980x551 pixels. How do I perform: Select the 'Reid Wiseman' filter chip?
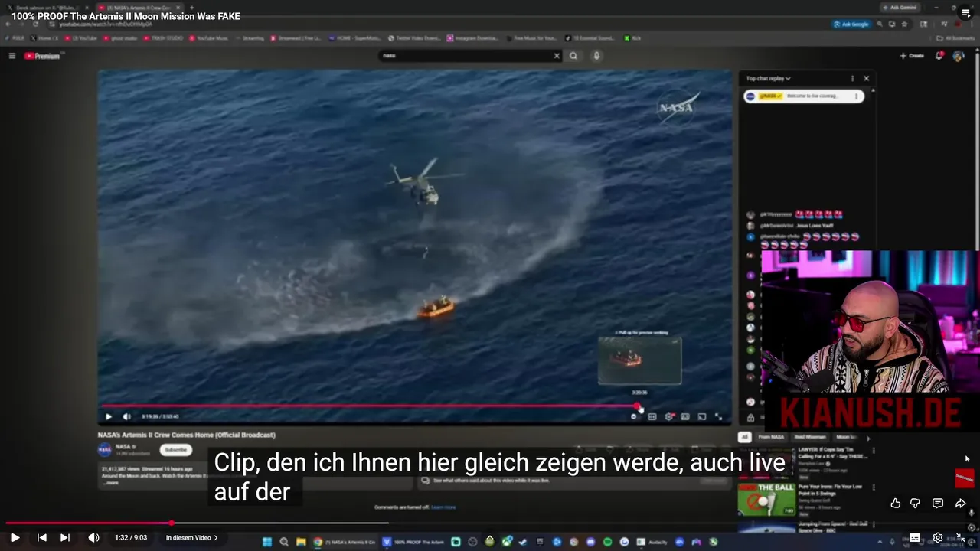[x=810, y=437]
